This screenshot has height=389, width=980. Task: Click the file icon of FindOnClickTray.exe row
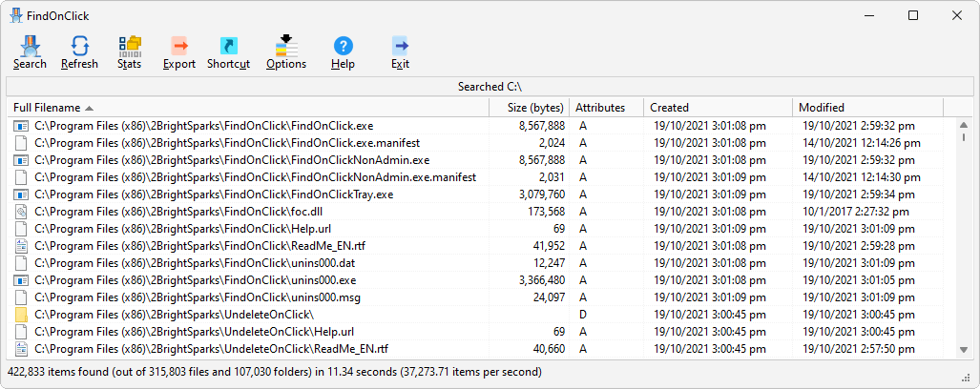[x=21, y=194]
